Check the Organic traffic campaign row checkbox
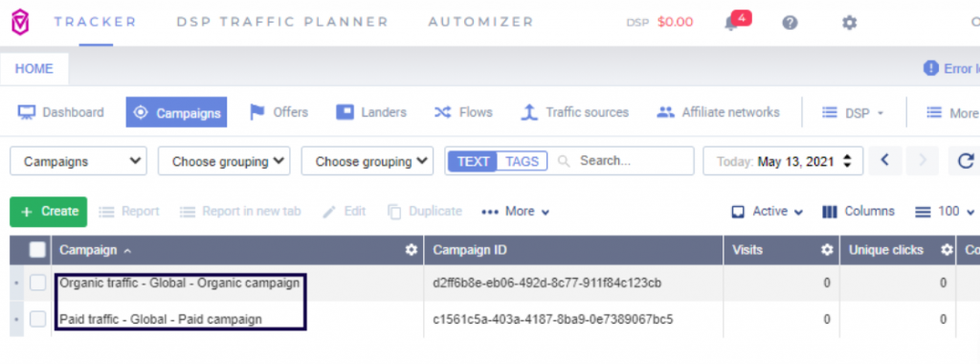Screen dimensions: 980x364 tap(37, 283)
